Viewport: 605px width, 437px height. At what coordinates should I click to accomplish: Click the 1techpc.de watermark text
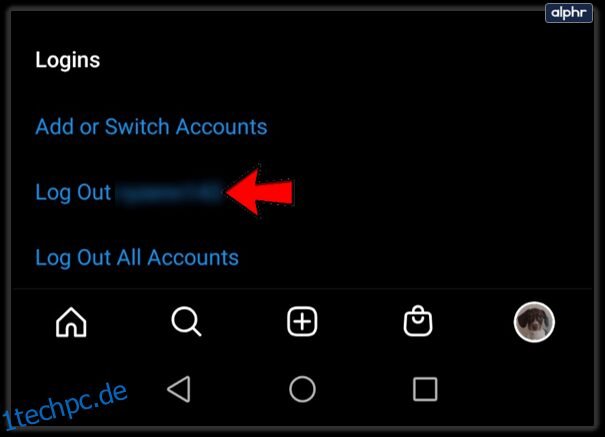click(x=64, y=407)
